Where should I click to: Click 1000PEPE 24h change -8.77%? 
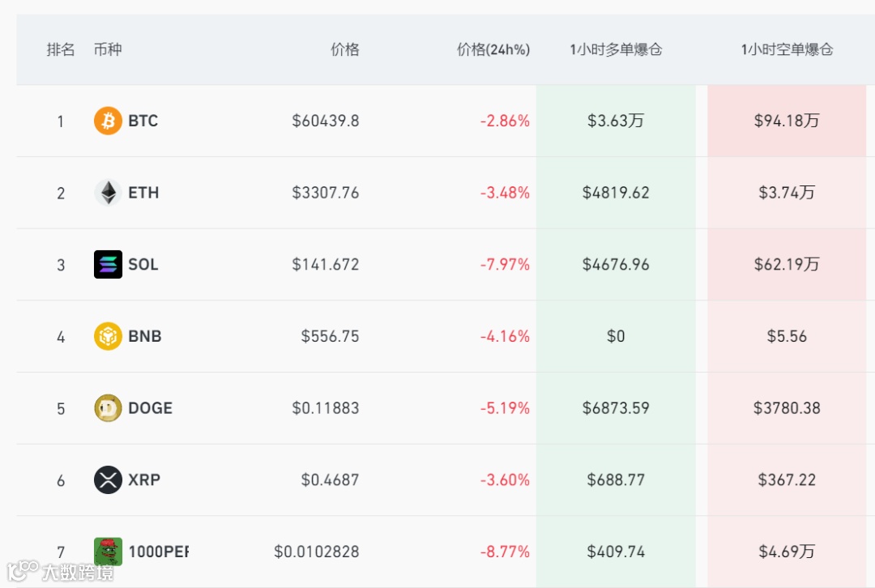(x=505, y=552)
